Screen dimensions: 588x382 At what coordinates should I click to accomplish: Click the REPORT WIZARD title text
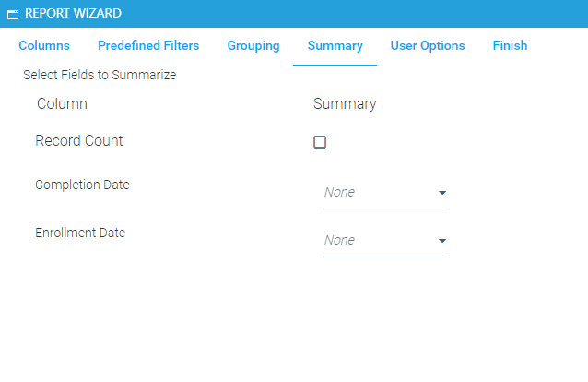click(73, 14)
